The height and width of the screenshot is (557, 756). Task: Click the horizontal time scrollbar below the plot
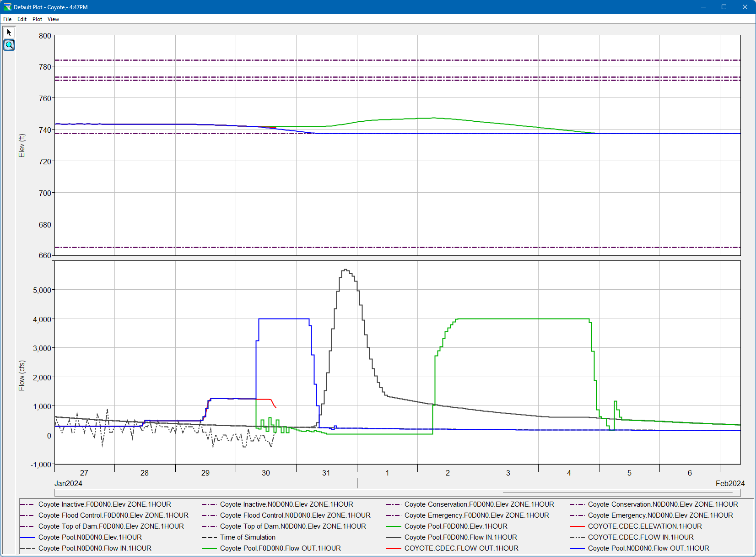click(x=397, y=492)
